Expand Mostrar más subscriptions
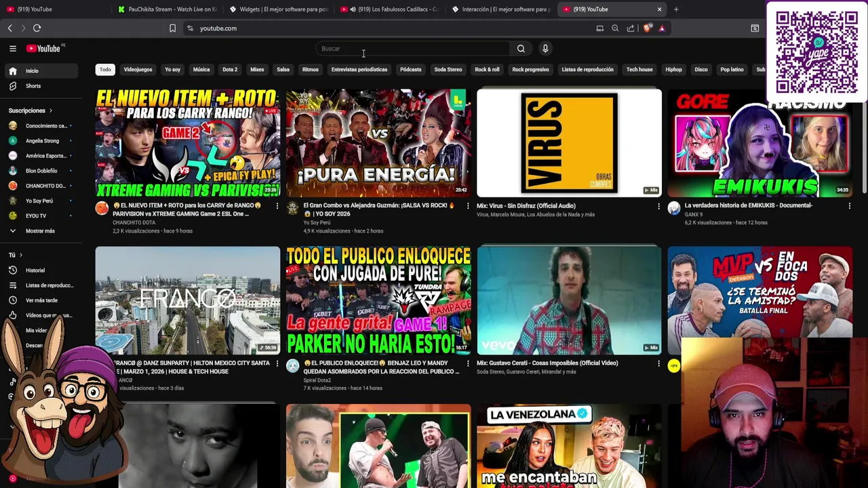 [x=41, y=231]
